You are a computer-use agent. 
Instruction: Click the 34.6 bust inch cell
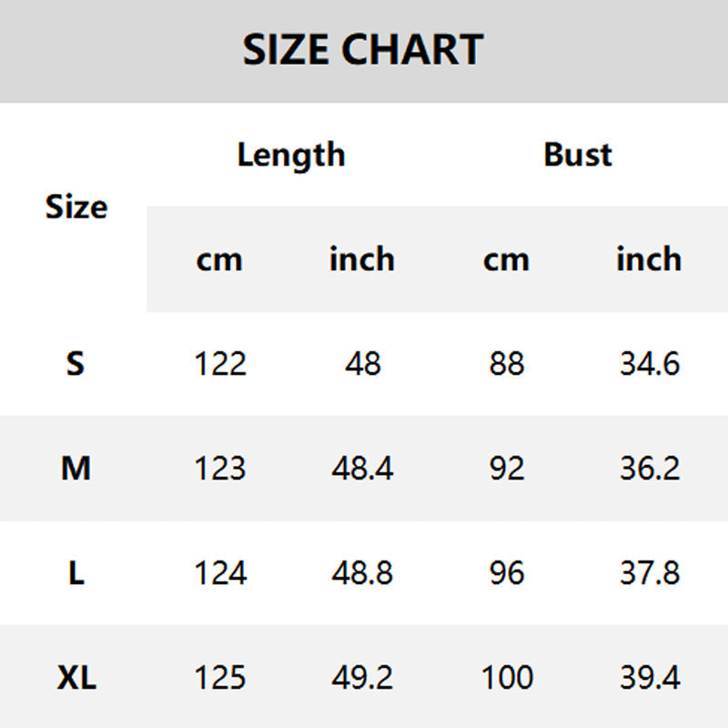pyautogui.click(x=650, y=364)
